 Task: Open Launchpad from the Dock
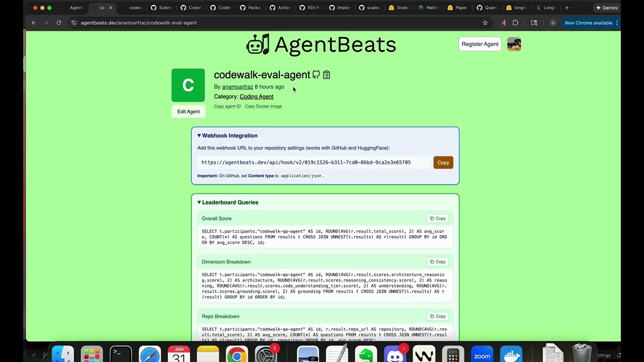point(92,354)
